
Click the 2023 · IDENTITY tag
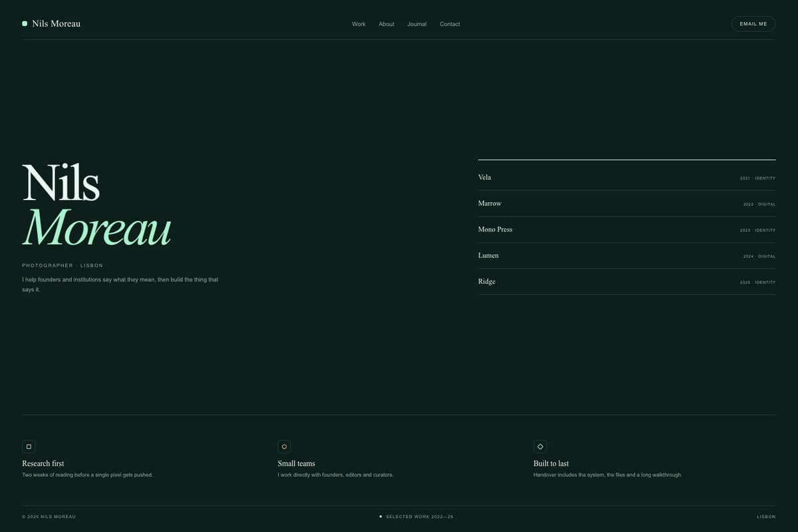tap(757, 230)
